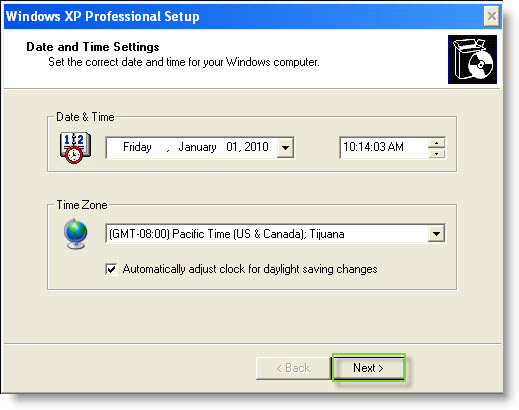
Task: Click the Windows XP Professional Setup title bar
Action: pos(243,16)
